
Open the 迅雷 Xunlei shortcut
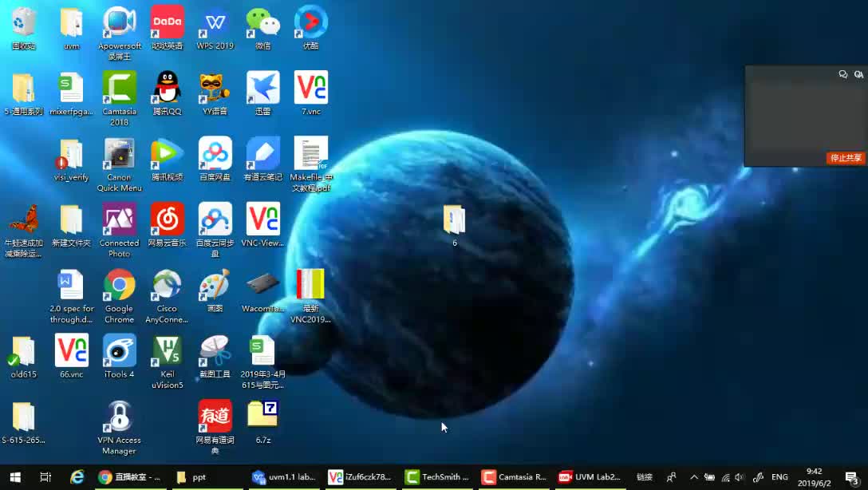point(263,93)
